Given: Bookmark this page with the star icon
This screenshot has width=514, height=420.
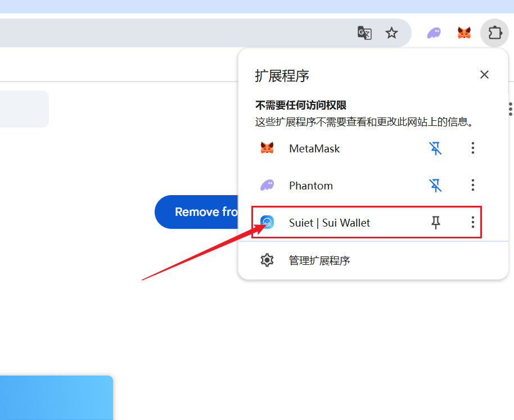Looking at the screenshot, I should point(391,33).
